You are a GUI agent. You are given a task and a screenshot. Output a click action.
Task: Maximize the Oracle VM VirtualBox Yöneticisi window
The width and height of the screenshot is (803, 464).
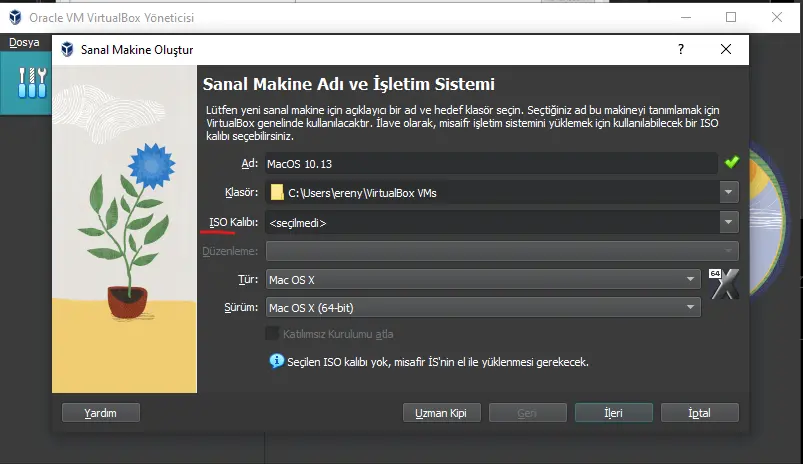coord(731,17)
